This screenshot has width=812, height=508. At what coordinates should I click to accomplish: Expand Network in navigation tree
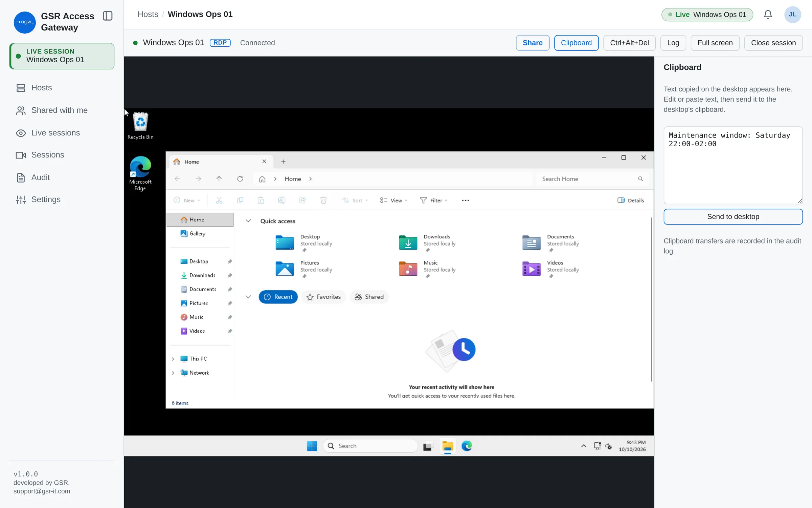pyautogui.click(x=173, y=373)
